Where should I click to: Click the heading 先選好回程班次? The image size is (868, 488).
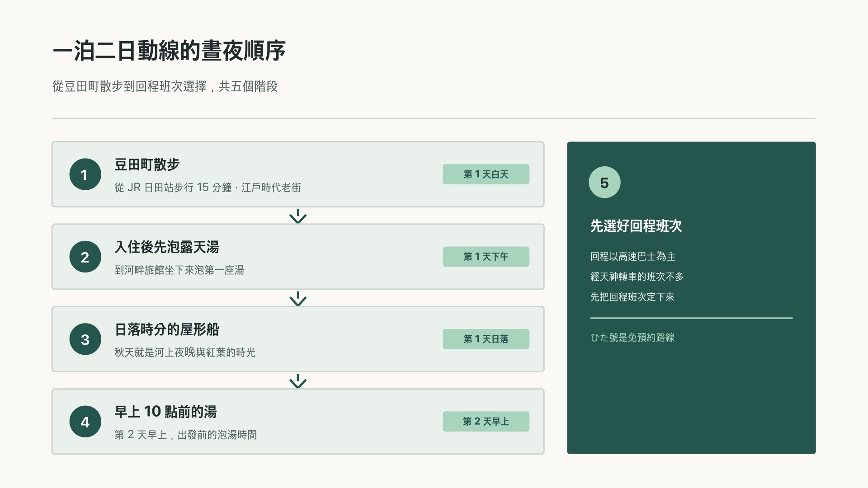tap(636, 226)
